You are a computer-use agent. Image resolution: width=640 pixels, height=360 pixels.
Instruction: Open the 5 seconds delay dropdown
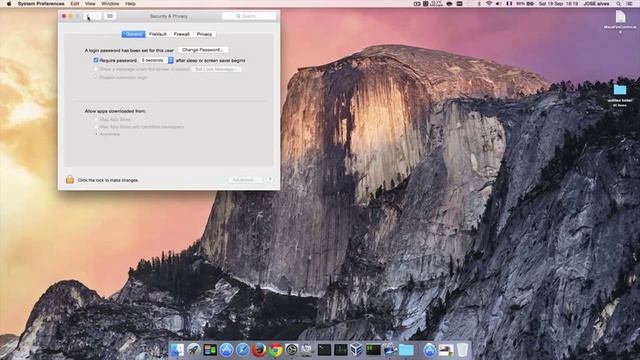157,60
